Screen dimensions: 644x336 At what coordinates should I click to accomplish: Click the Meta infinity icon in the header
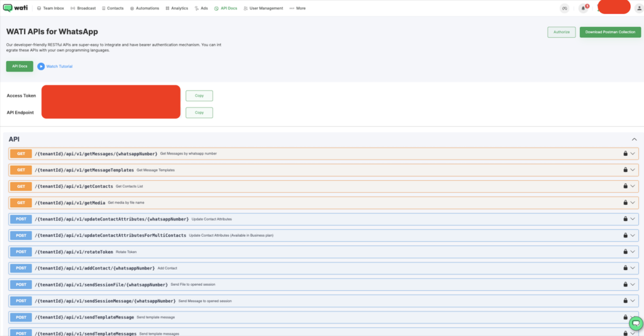coord(565,8)
